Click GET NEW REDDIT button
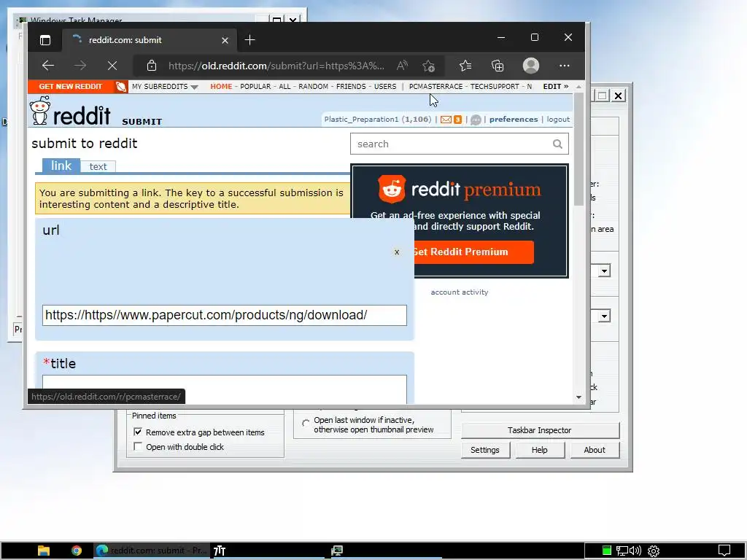Viewport: 747px width, 560px height. tap(71, 87)
